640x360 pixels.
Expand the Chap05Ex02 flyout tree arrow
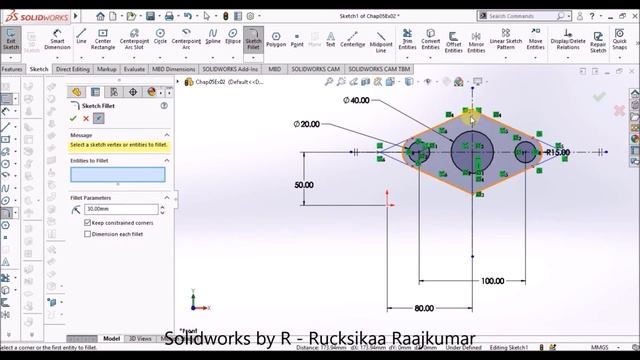point(178,82)
